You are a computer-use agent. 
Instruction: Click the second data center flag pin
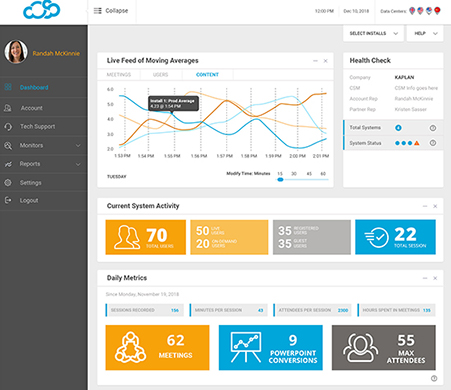click(420, 11)
